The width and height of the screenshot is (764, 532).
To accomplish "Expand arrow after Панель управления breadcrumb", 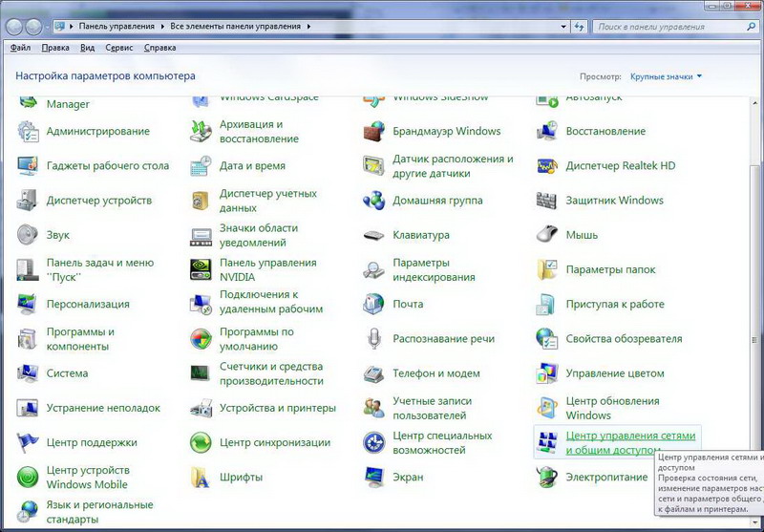I will tap(161, 27).
